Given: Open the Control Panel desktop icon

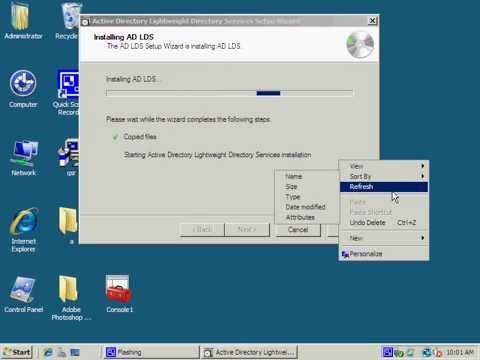Looking at the screenshot, I should click(x=23, y=295).
